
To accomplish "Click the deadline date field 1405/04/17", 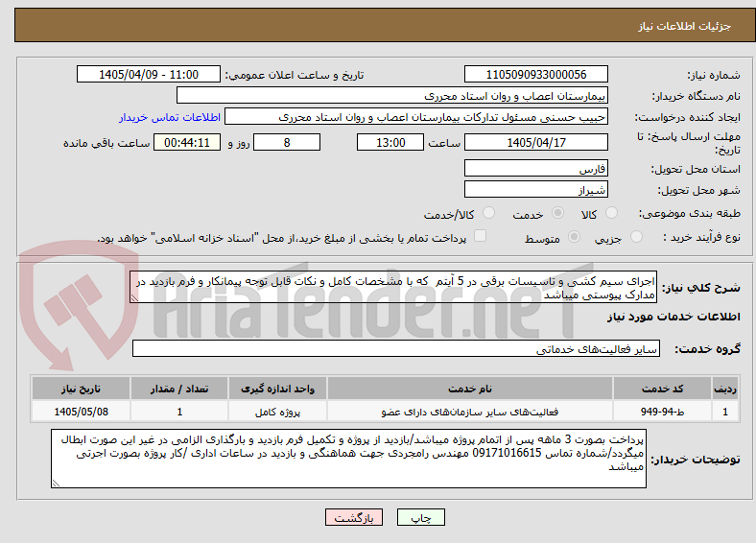I will click(x=535, y=142).
